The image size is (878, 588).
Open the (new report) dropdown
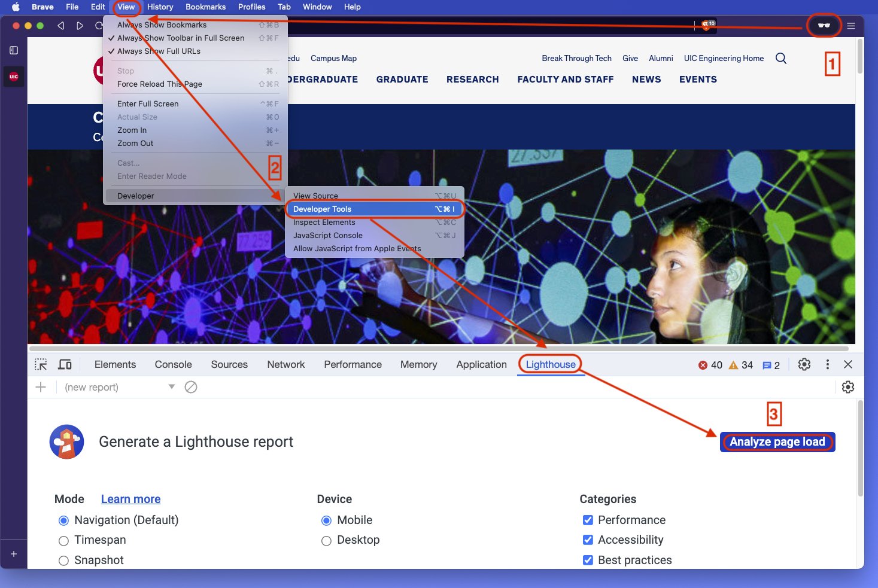coord(120,387)
